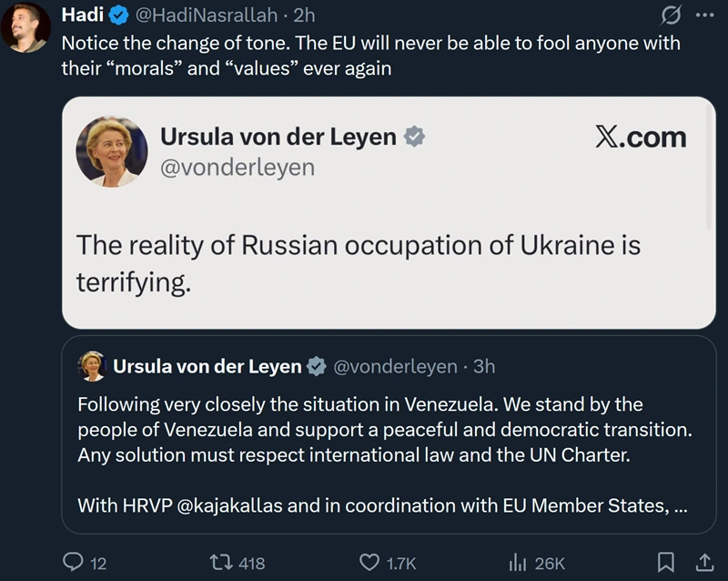The image size is (728, 581).
Task: Click Hadi's blue verified badge
Action: (x=118, y=15)
